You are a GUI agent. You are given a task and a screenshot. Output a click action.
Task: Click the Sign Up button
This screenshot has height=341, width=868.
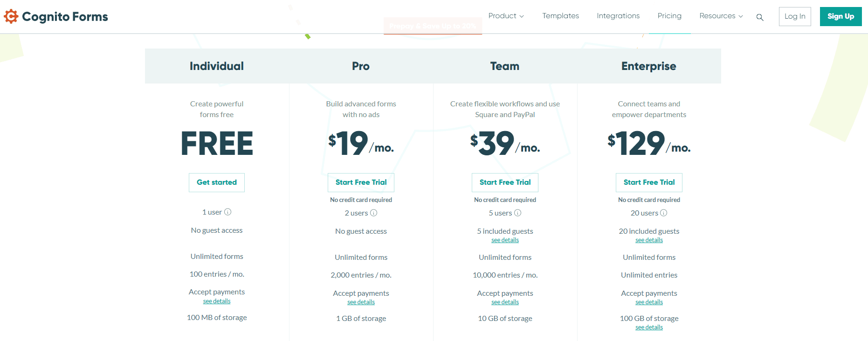coord(841,16)
